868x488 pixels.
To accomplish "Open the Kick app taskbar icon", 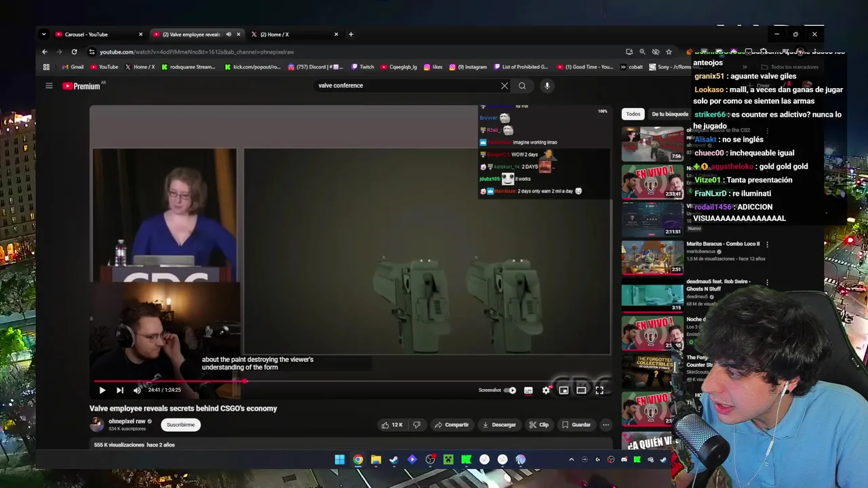I will [467, 460].
